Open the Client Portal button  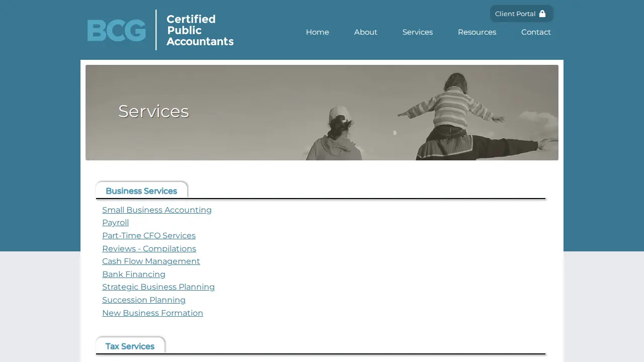pos(521,14)
